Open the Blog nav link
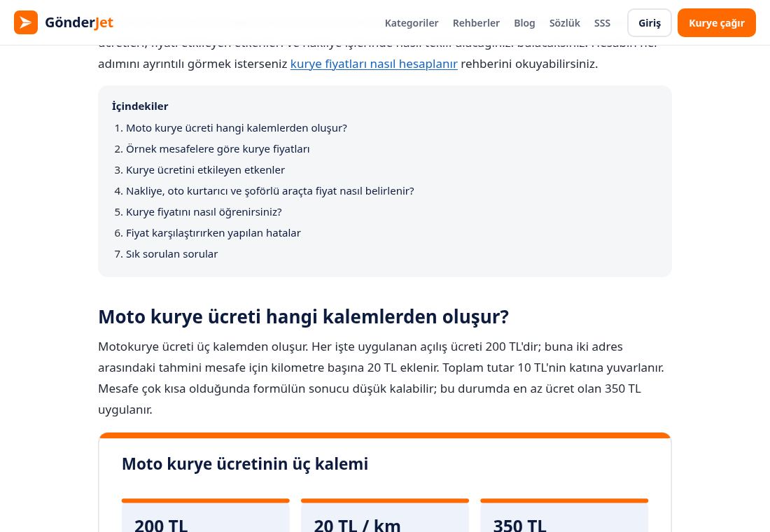 point(524,23)
